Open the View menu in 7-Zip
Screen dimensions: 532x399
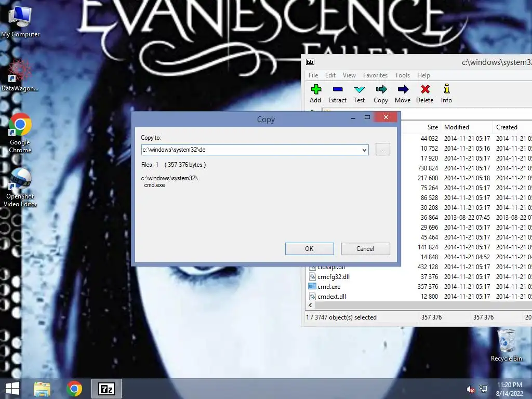pos(349,75)
